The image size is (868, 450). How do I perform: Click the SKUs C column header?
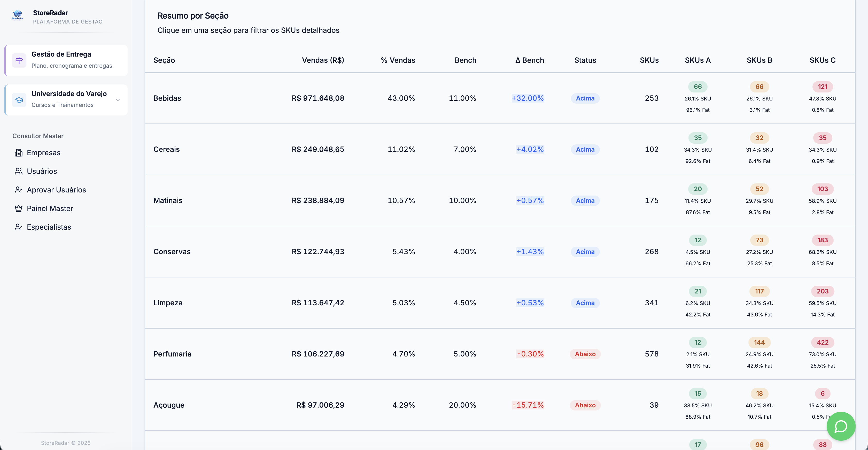[823, 60]
